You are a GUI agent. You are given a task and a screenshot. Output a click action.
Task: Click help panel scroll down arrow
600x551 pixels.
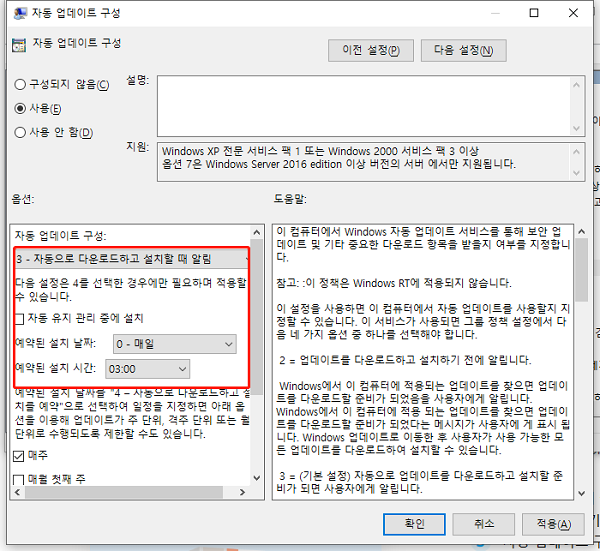click(582, 493)
